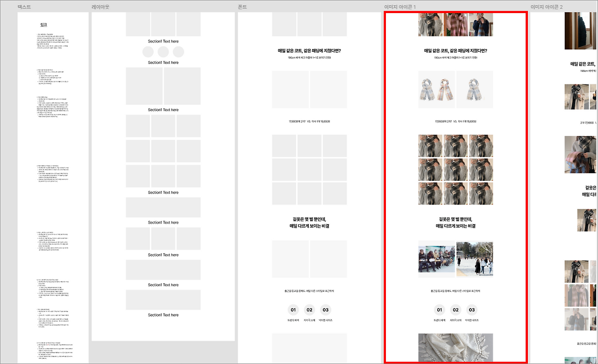
Task: Click the underlined heading in the 텍스트 frame
Action: (44, 24)
